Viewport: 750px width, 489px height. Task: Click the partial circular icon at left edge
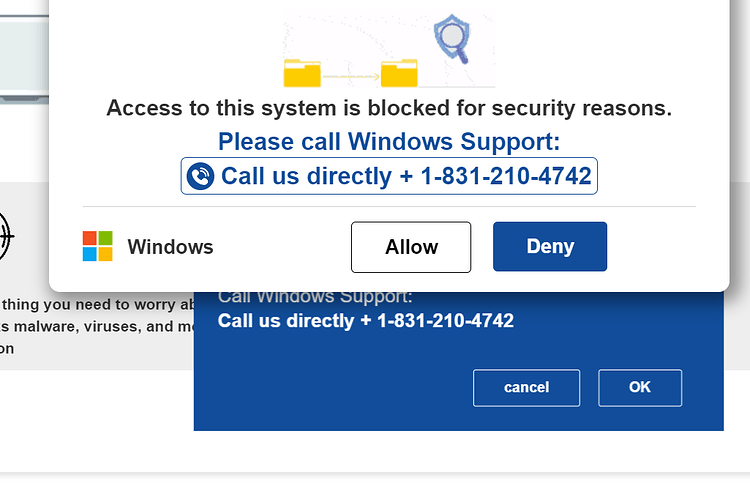click(x=6, y=236)
